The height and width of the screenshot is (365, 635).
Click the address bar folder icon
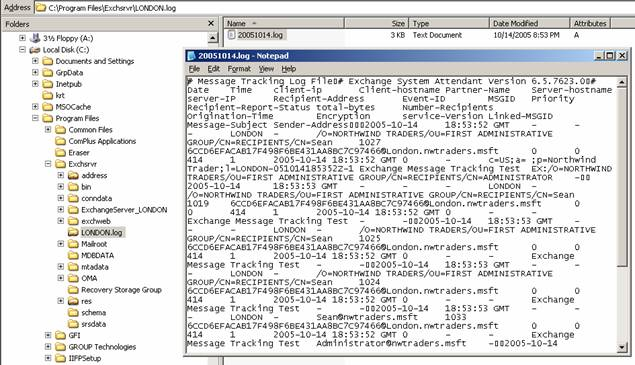click(x=41, y=8)
